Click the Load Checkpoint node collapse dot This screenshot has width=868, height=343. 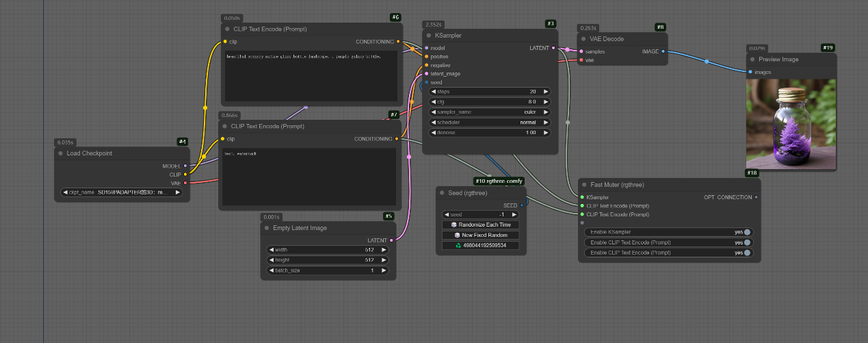[x=61, y=153]
